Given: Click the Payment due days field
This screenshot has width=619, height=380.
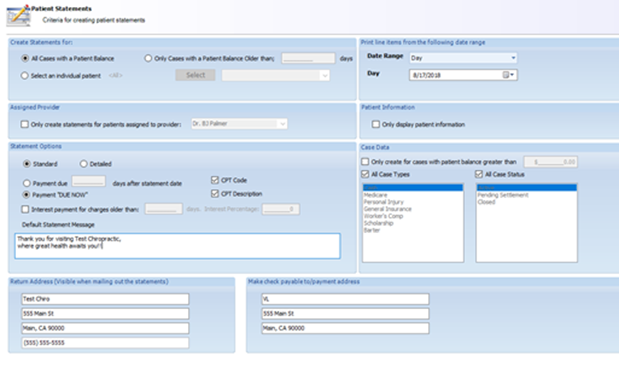Looking at the screenshot, I should point(88,182).
